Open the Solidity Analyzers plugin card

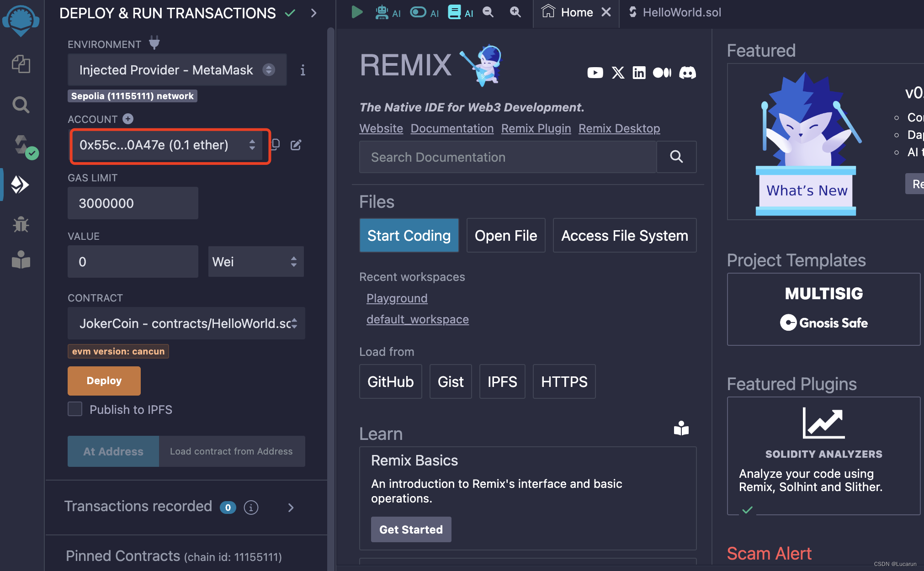pyautogui.click(x=823, y=455)
